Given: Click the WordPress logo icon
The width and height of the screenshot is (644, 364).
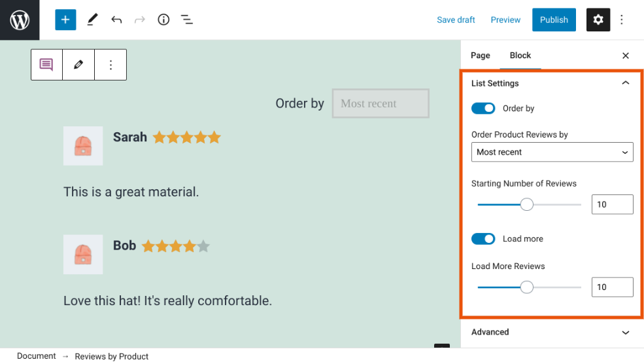Looking at the screenshot, I should pyautogui.click(x=20, y=20).
